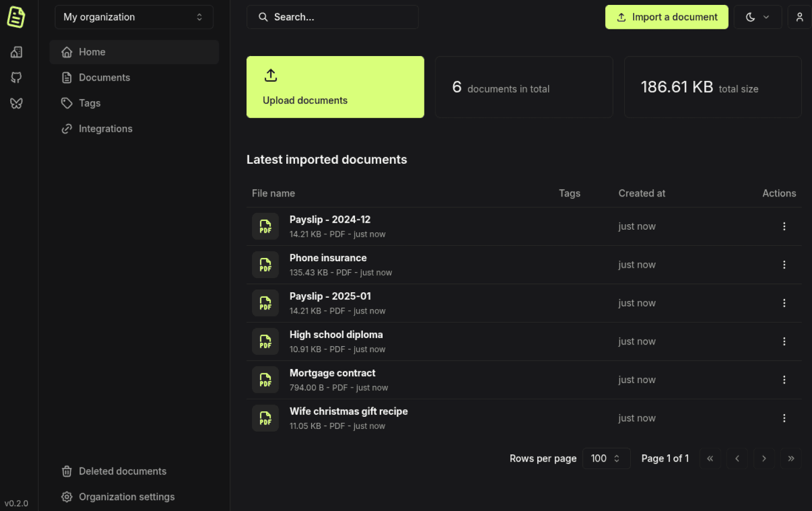
Task: Click the Bluesky butterfly icon in the sidebar
Action: 16,103
